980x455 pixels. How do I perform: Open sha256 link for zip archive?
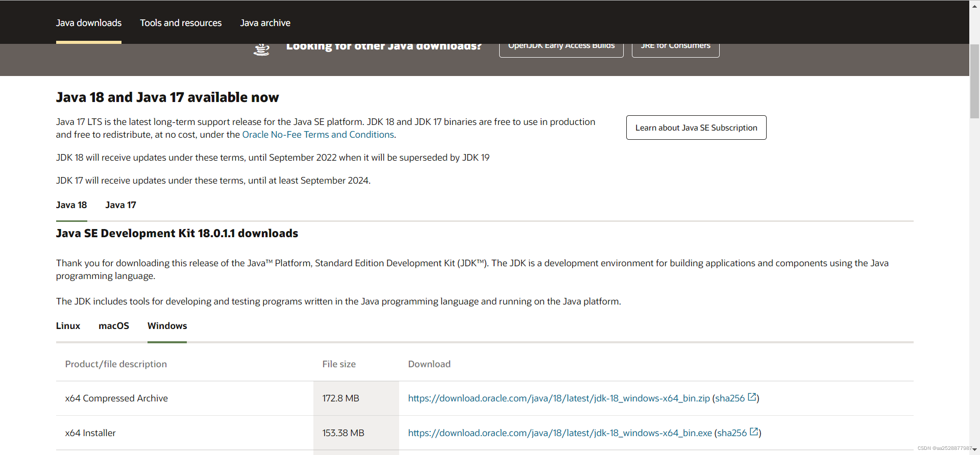[x=730, y=398]
